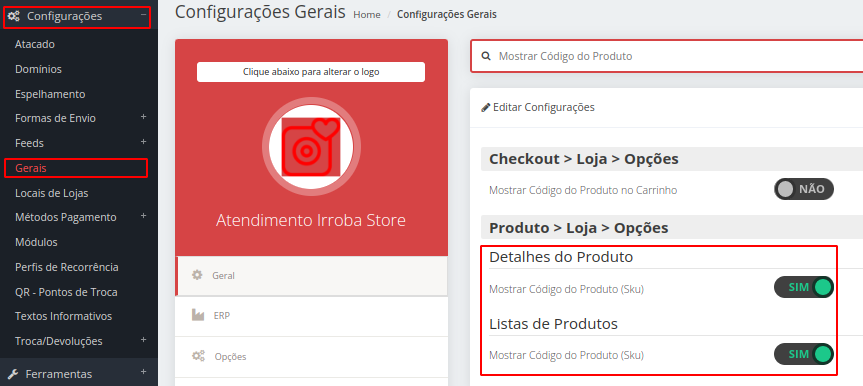This screenshot has width=863, height=386.
Task: Toggle Detalhes do Produto Sku switch
Action: (804, 287)
